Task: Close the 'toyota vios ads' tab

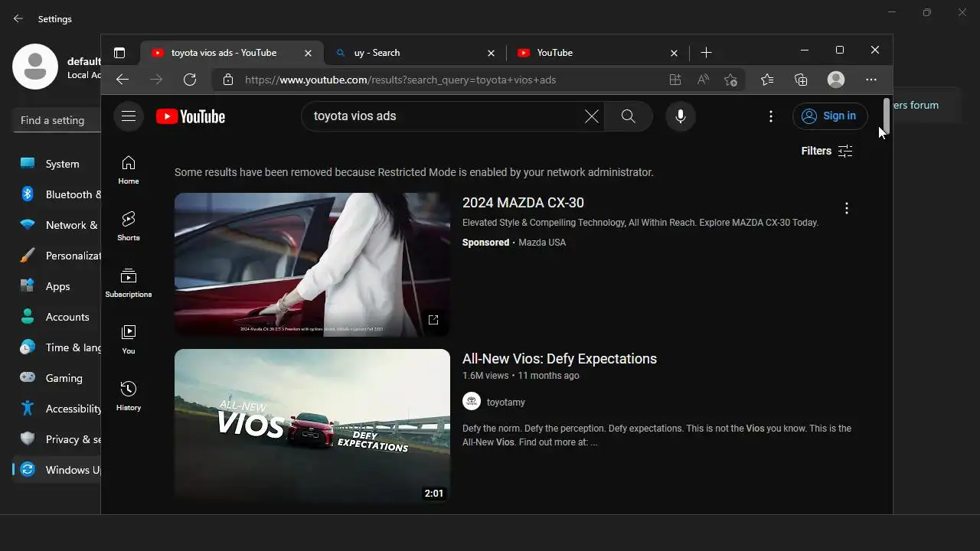Action: click(x=308, y=53)
